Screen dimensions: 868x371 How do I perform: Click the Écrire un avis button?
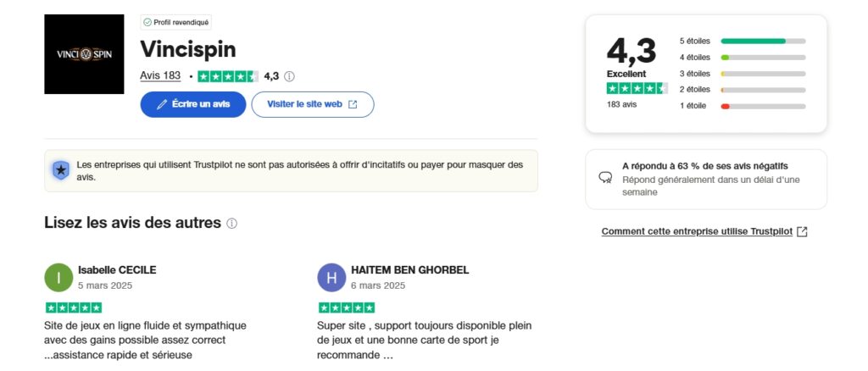pos(192,104)
